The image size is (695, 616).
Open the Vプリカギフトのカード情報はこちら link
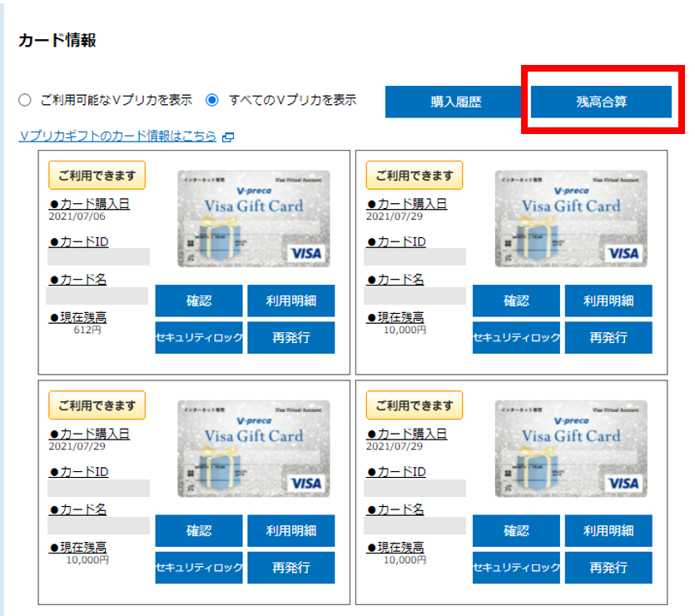click(x=117, y=136)
